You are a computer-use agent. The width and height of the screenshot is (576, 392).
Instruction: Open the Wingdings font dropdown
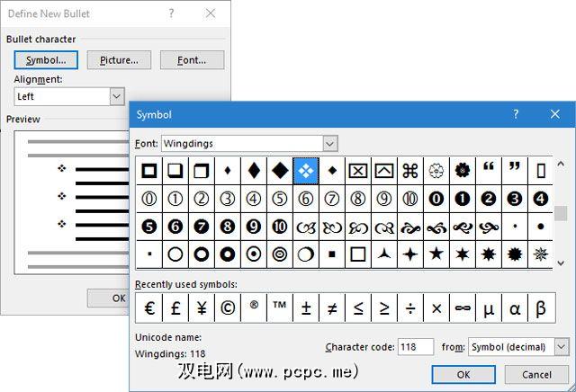(x=329, y=144)
